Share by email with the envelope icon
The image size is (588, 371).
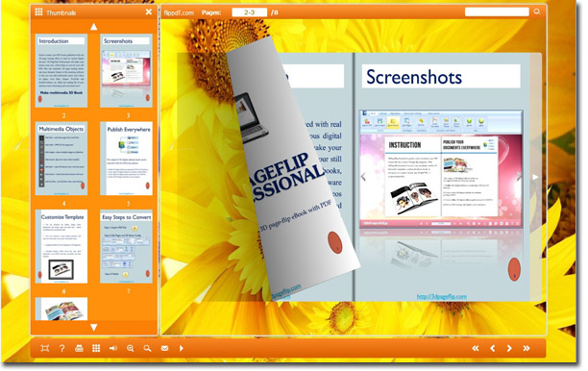164,349
